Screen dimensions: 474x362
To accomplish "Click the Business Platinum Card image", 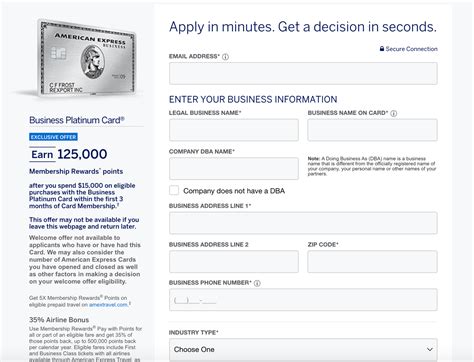I will 88,58.
